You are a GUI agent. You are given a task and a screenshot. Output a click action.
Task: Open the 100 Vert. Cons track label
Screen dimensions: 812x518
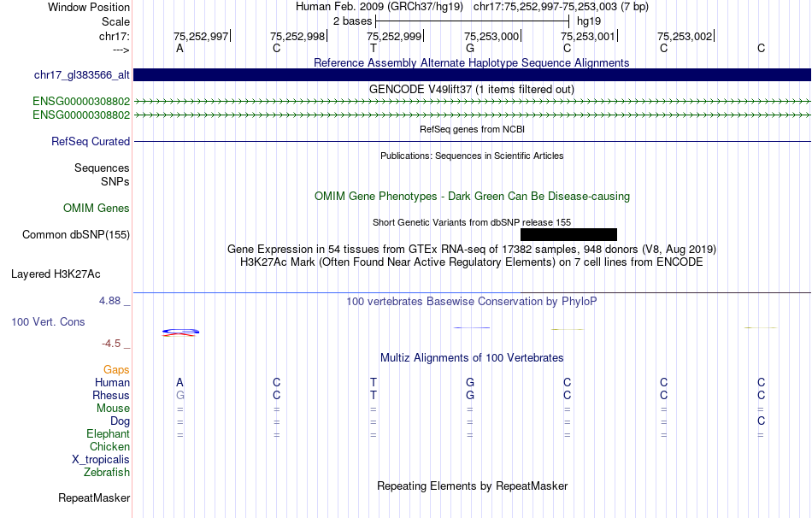point(48,322)
